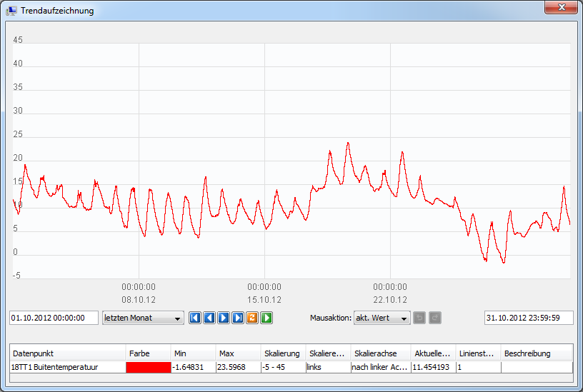Click Trendaufzeichnung window title icon

click(11, 11)
